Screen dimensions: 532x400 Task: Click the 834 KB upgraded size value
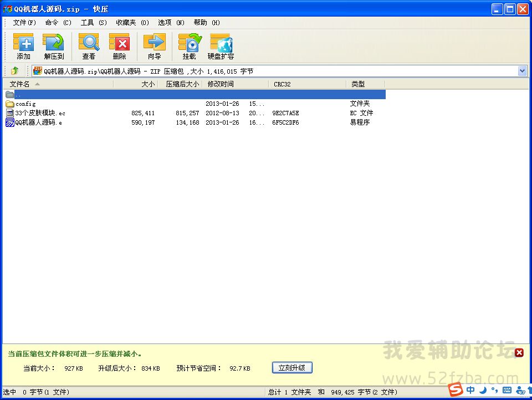(x=151, y=368)
